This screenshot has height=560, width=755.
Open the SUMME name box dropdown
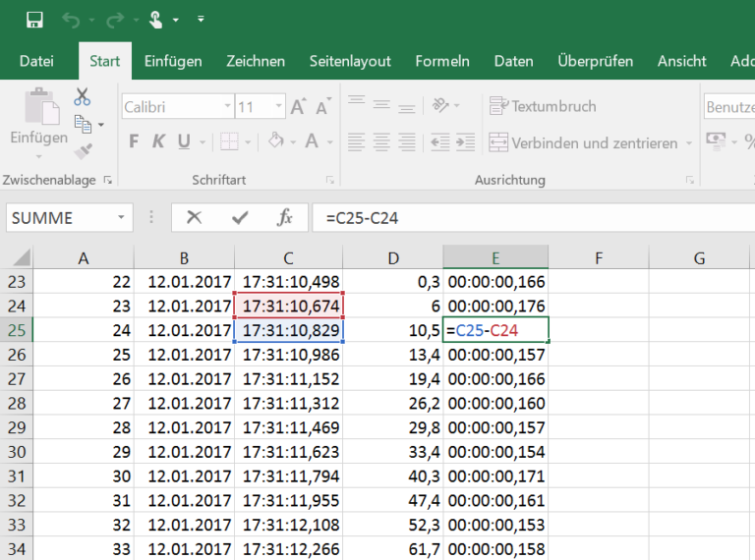click(122, 218)
